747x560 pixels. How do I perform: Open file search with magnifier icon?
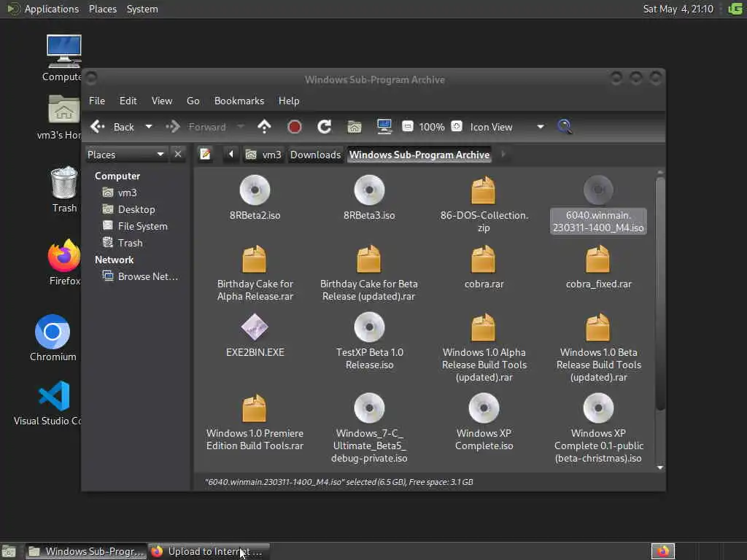click(565, 127)
